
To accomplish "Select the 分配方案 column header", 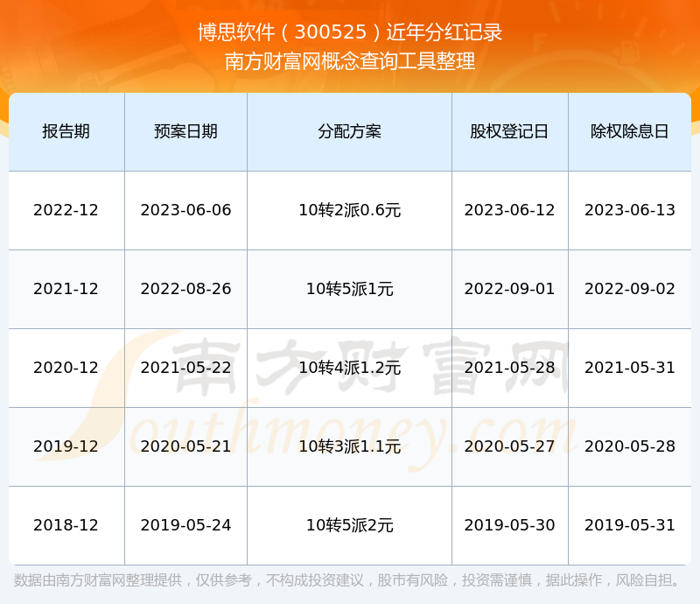I will 349,131.
